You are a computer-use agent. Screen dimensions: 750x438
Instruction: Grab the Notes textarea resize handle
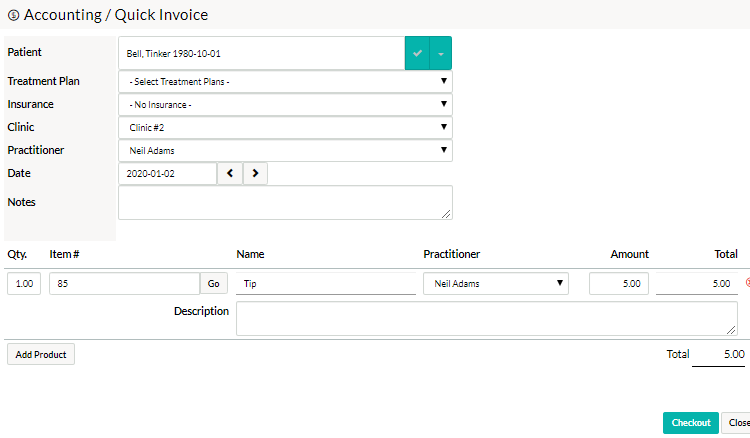pos(446,214)
